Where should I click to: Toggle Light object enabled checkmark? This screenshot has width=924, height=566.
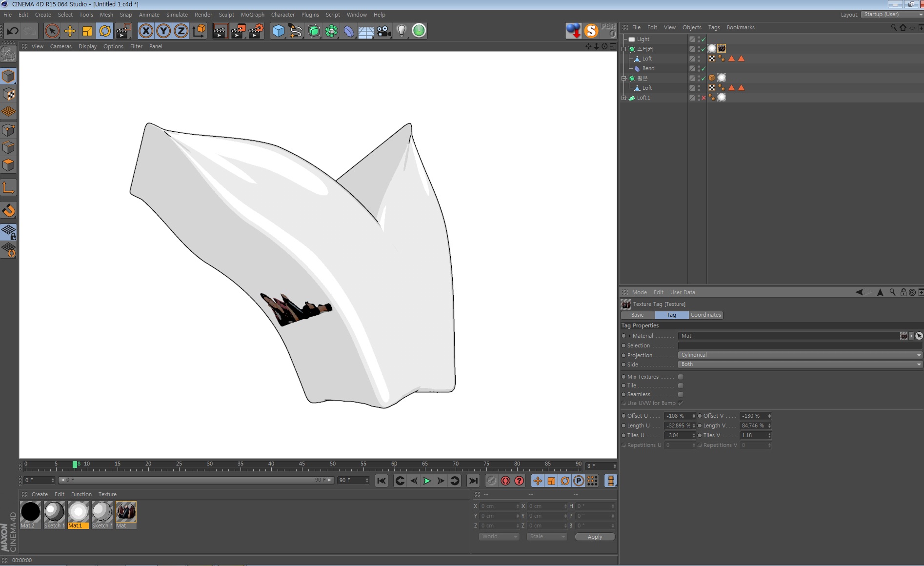point(703,39)
